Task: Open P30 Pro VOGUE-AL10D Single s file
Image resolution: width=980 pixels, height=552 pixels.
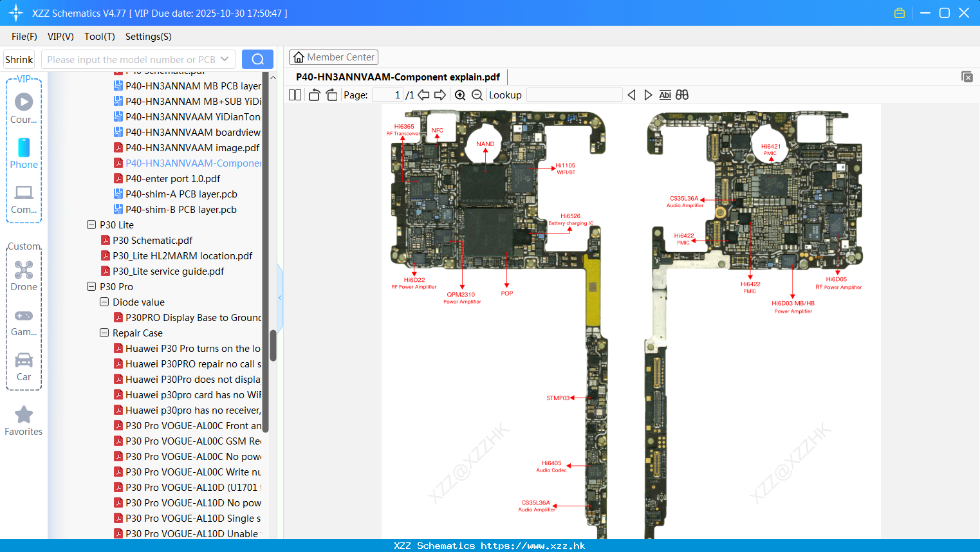Action: point(187,518)
